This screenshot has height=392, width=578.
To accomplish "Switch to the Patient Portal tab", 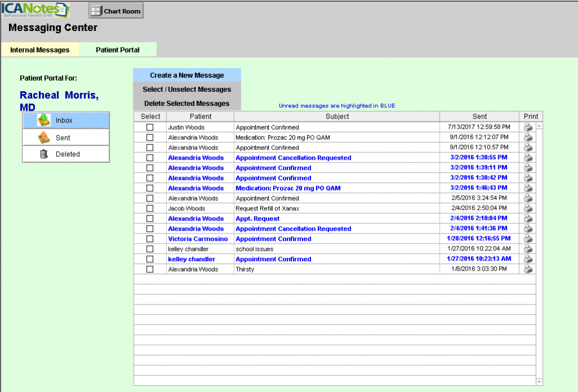I will point(117,50).
